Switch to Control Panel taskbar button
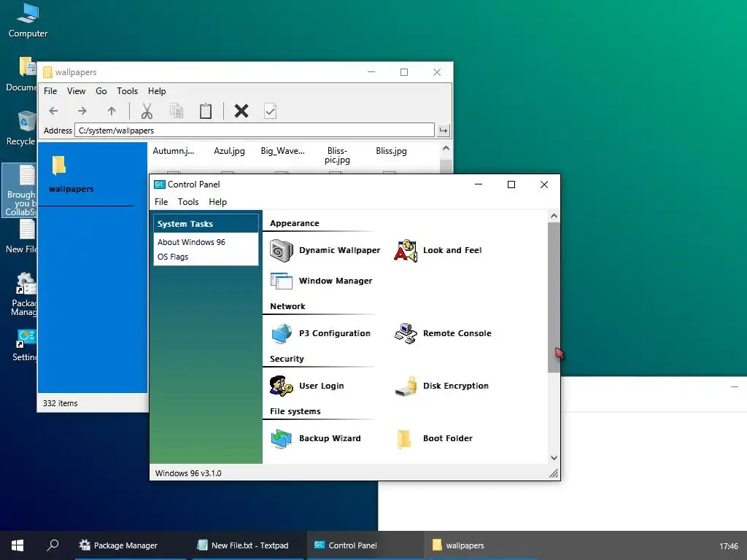Viewport: 747px width, 560px height. point(365,545)
